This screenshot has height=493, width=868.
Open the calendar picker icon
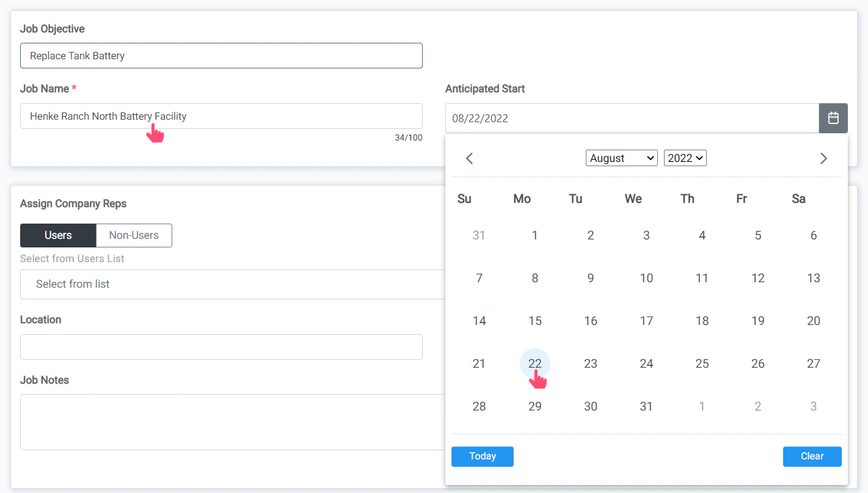coord(833,118)
